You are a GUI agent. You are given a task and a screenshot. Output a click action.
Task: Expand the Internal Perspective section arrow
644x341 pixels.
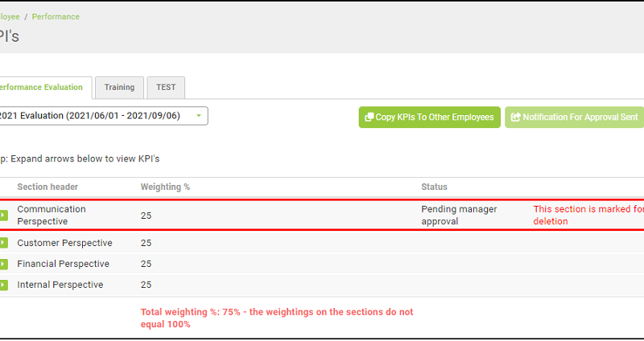(x=3, y=285)
